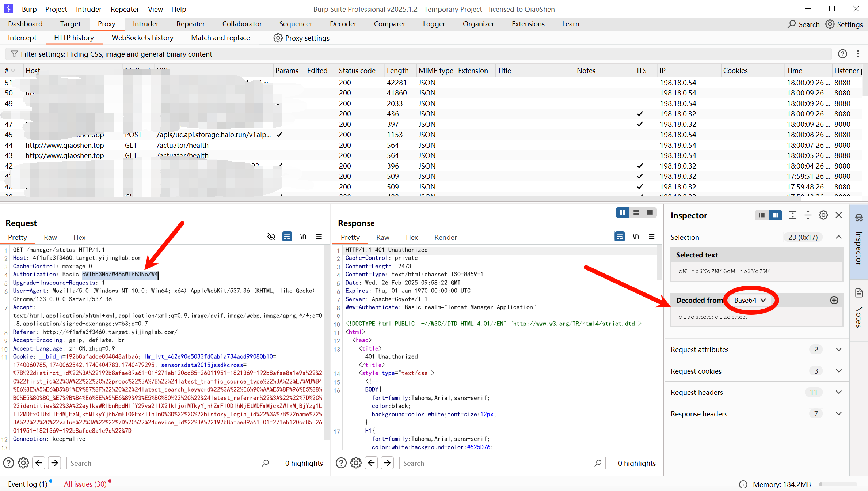Image resolution: width=868 pixels, height=491 pixels.
Task: Click the filter funnel icon
Action: tap(14, 54)
